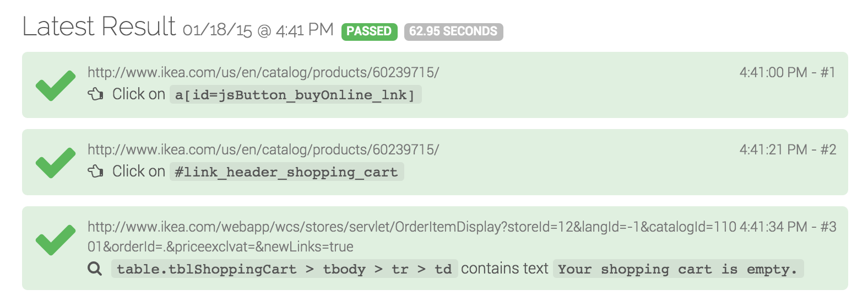Click the Latest Result heading
This screenshot has width=868, height=300.
coord(99,26)
